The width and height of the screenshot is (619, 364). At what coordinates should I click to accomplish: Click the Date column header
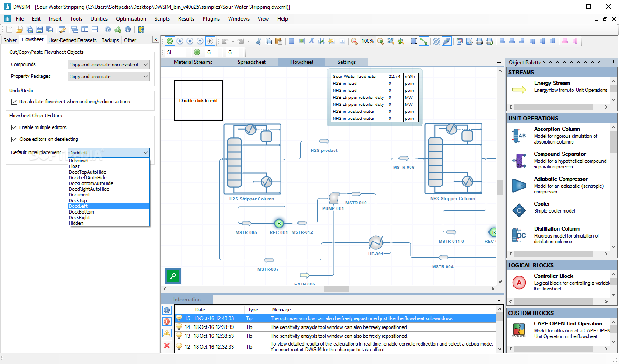[218, 310]
